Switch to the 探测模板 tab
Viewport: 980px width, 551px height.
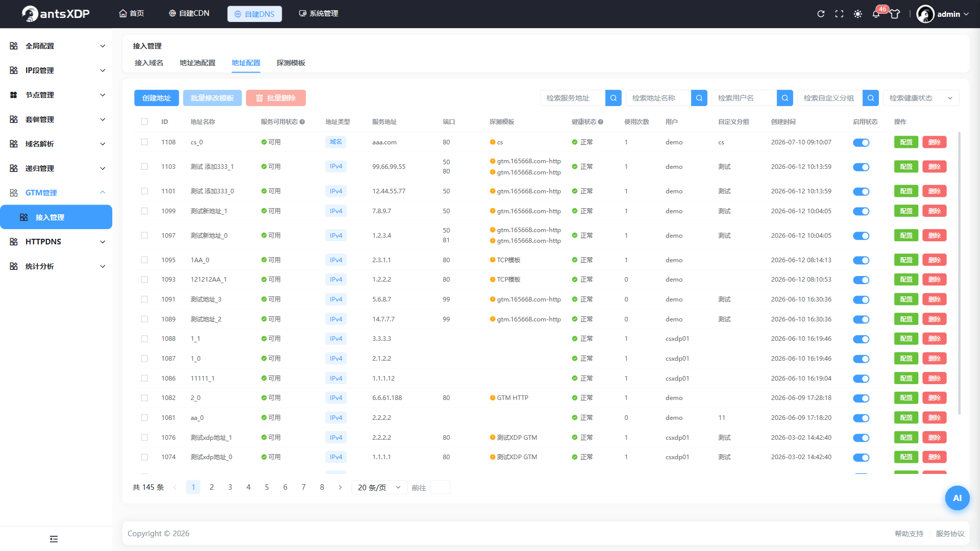[291, 63]
